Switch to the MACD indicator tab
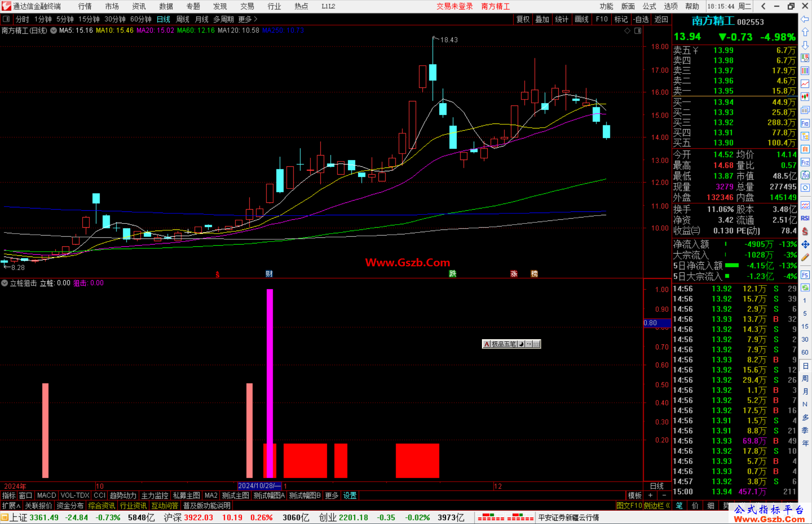This screenshot has height=524, width=812. 47,495
